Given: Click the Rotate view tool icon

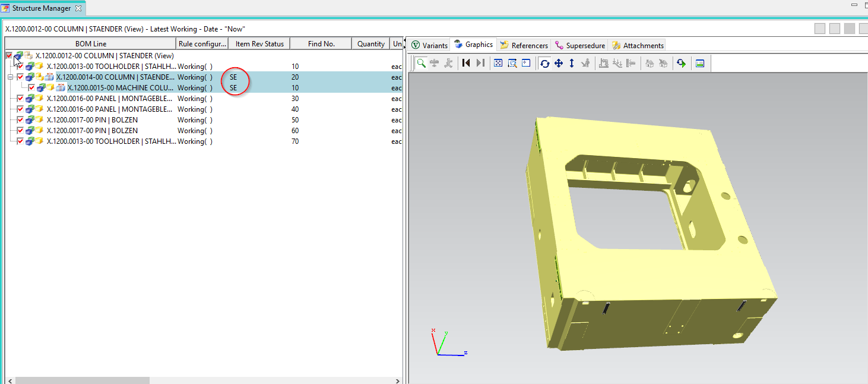Looking at the screenshot, I should [545, 63].
